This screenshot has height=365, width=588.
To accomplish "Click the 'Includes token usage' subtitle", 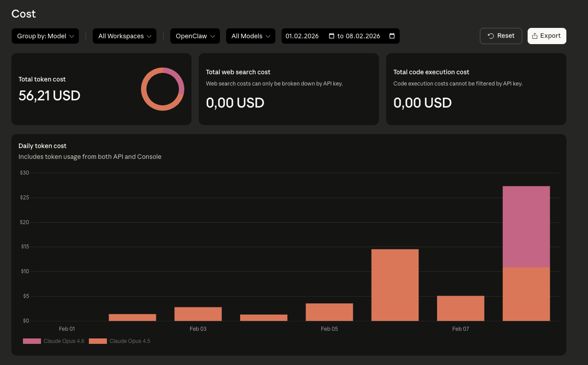I will pos(90,157).
